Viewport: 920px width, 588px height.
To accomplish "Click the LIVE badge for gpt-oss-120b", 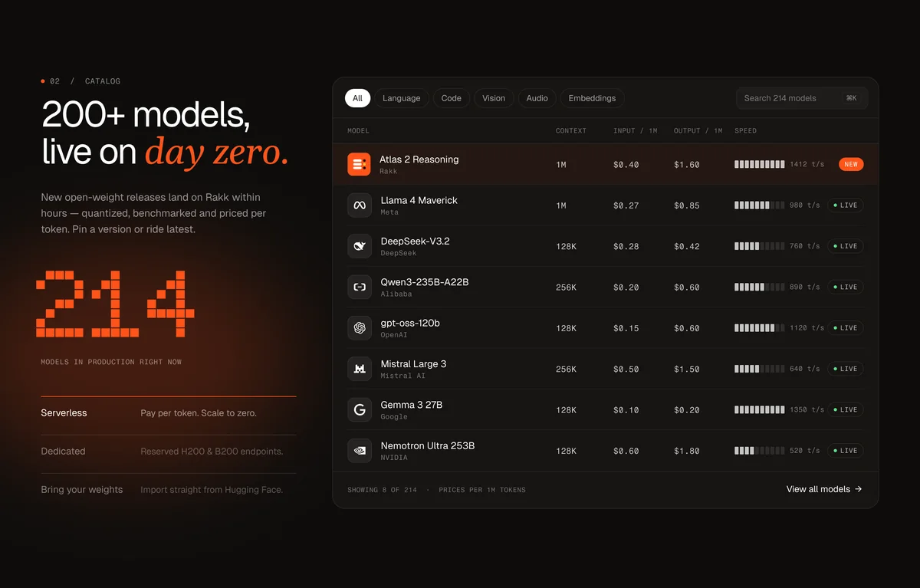I will point(846,328).
